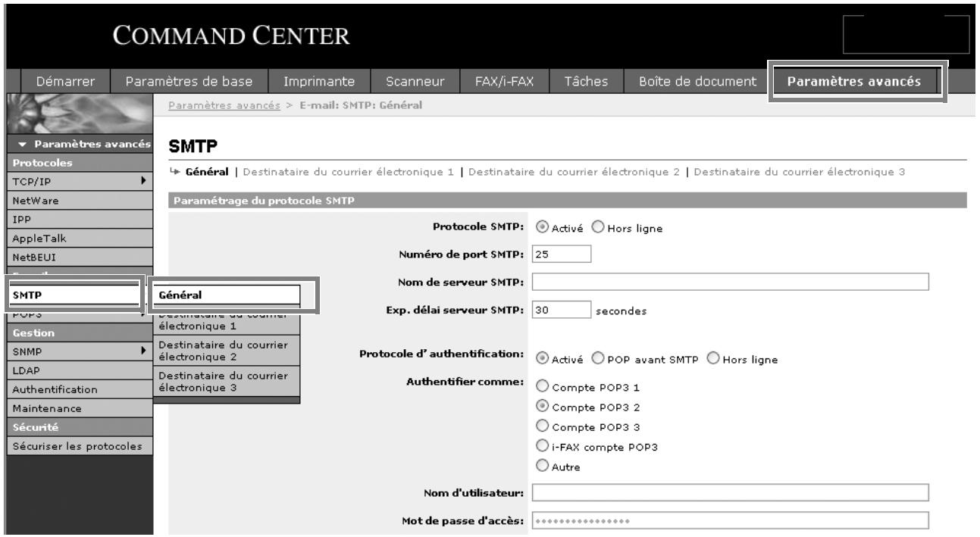Open the Scanneur tab
This screenshot has height=537, width=980.
click(415, 82)
